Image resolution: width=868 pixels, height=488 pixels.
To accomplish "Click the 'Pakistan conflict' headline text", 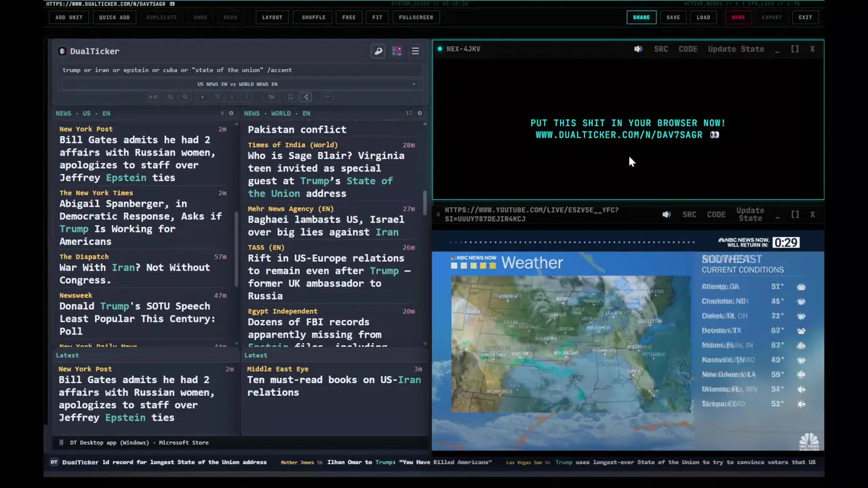I will [297, 129].
